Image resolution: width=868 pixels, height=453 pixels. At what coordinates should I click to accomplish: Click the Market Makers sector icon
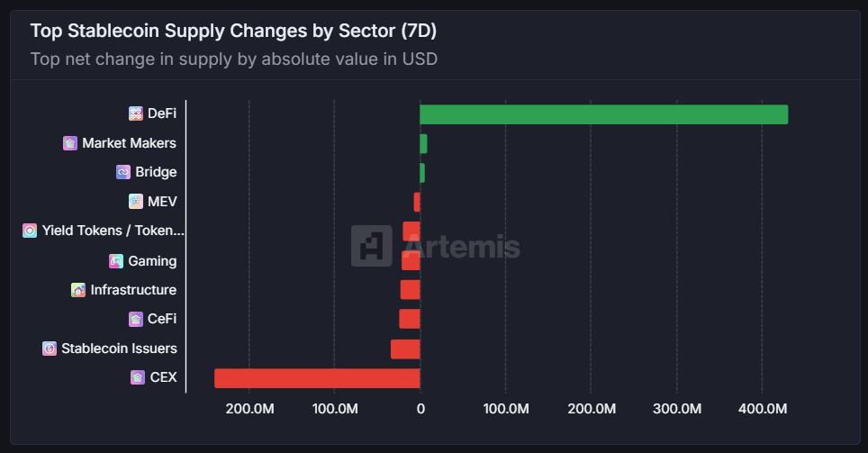(70, 143)
